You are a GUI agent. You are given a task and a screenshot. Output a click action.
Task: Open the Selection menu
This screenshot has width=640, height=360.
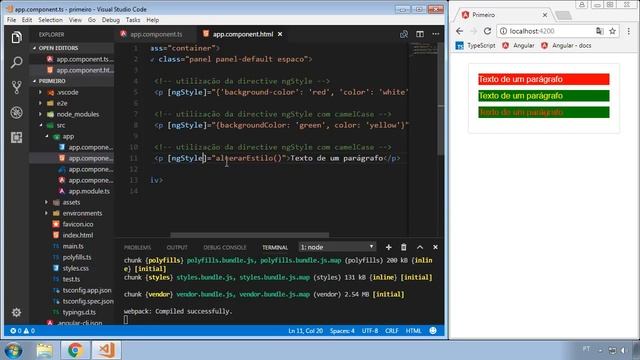pos(51,20)
